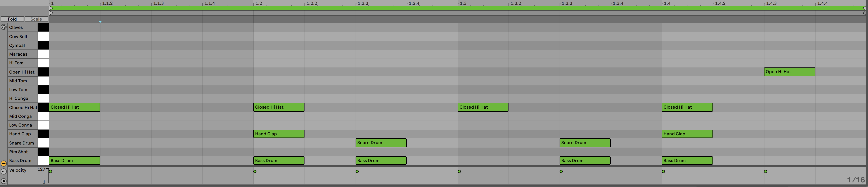Select the Hand Clap note at 1.2
Screen dimensions: 868x187
(x=279, y=134)
